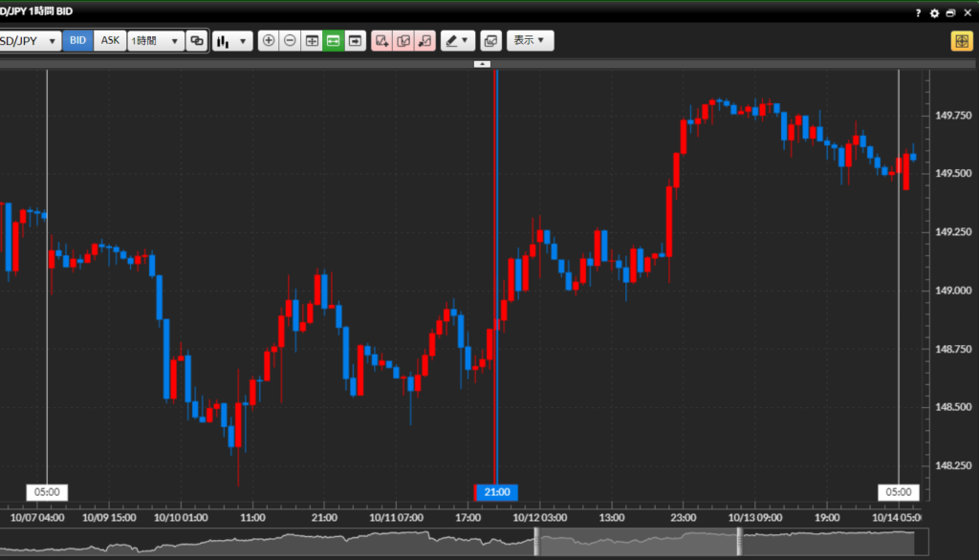
Task: Toggle the green horizontal fit-width button
Action: click(x=334, y=41)
